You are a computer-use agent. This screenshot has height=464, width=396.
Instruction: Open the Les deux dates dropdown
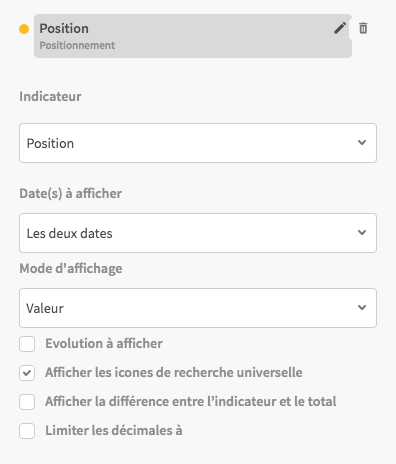point(198,233)
